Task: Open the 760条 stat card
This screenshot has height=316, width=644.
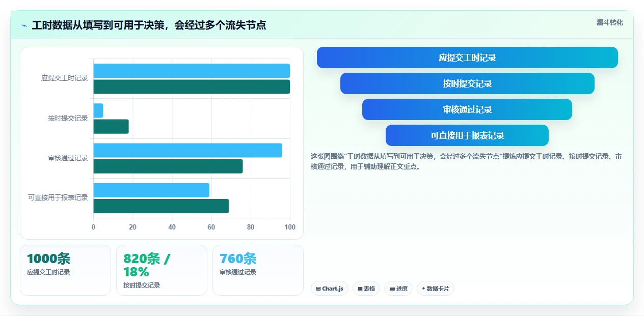Action: 258,270
